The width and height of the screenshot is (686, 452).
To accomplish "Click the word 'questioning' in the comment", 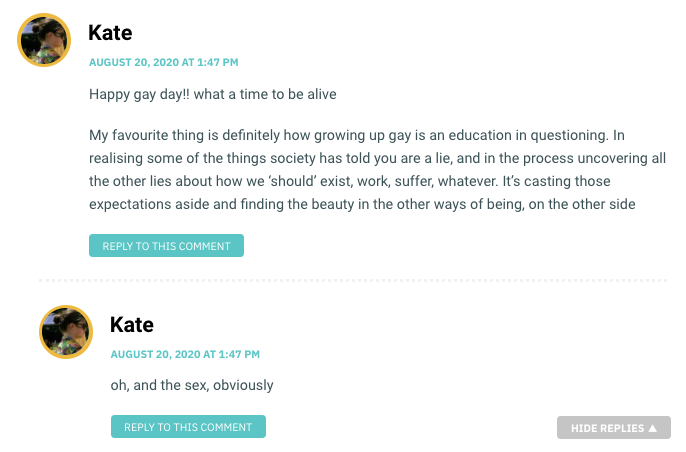I will (569, 136).
